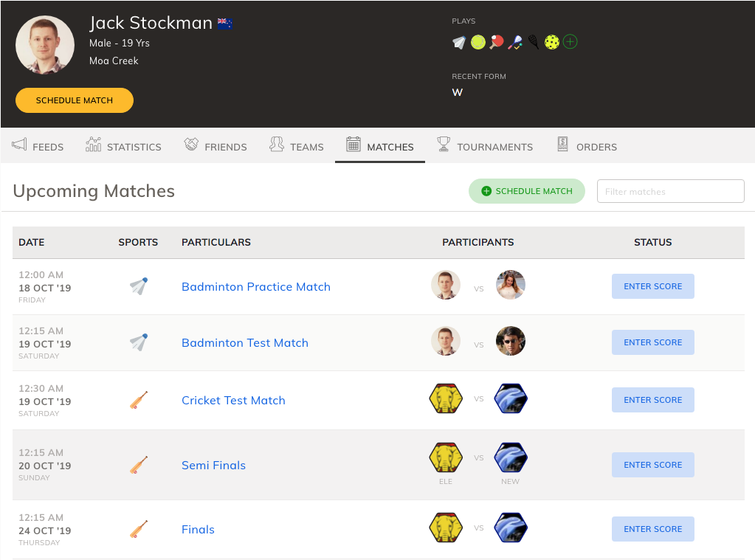Viewport: 755px width, 560px height.
Task: Open the Badminton Practice Match link
Action: (255, 286)
